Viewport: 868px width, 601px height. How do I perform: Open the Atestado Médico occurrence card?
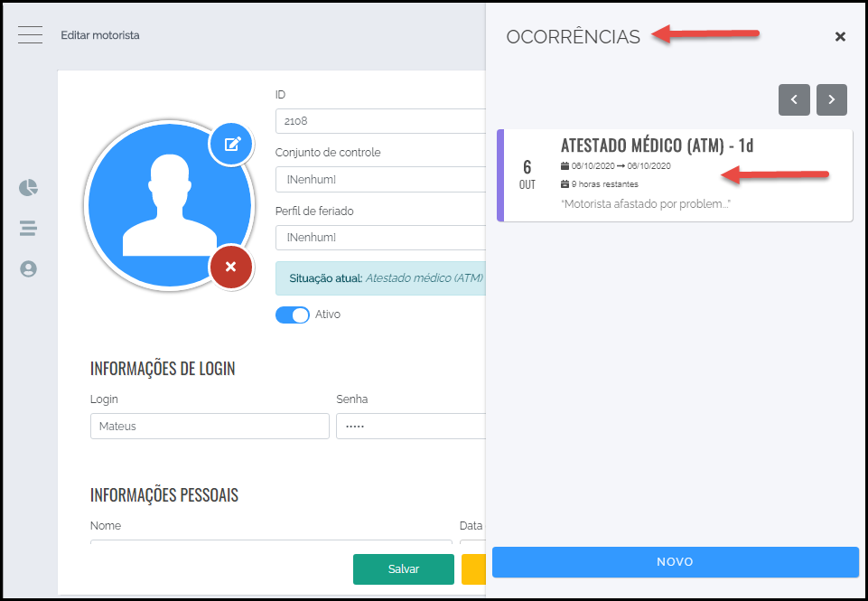pyautogui.click(x=675, y=175)
